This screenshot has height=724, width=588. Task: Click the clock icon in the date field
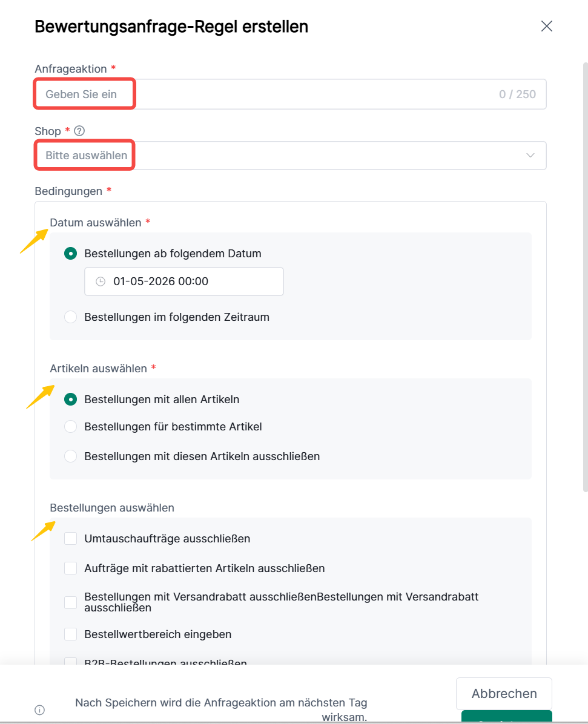coord(101,281)
